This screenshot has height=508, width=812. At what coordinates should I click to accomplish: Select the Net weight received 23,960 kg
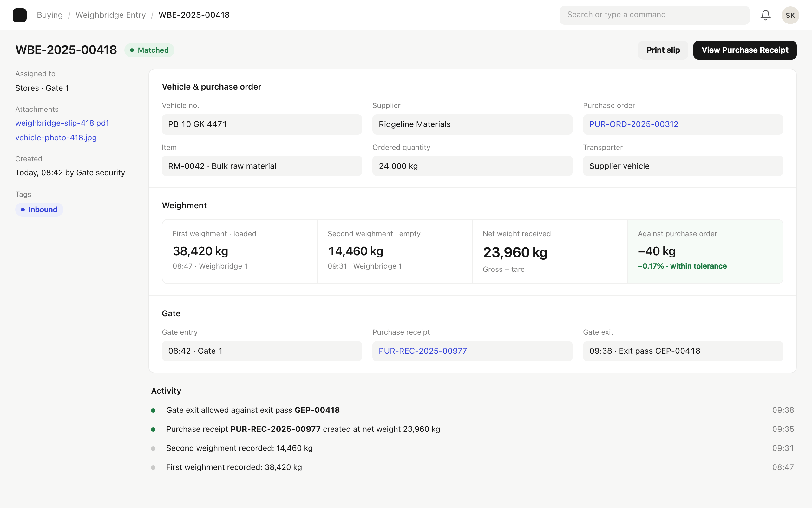[x=515, y=252]
